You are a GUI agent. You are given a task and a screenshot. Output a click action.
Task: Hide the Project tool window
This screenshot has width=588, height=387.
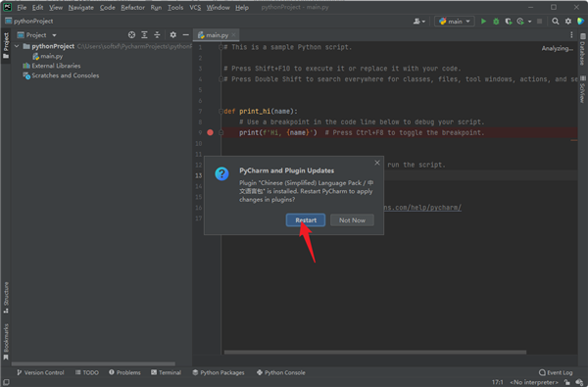185,35
